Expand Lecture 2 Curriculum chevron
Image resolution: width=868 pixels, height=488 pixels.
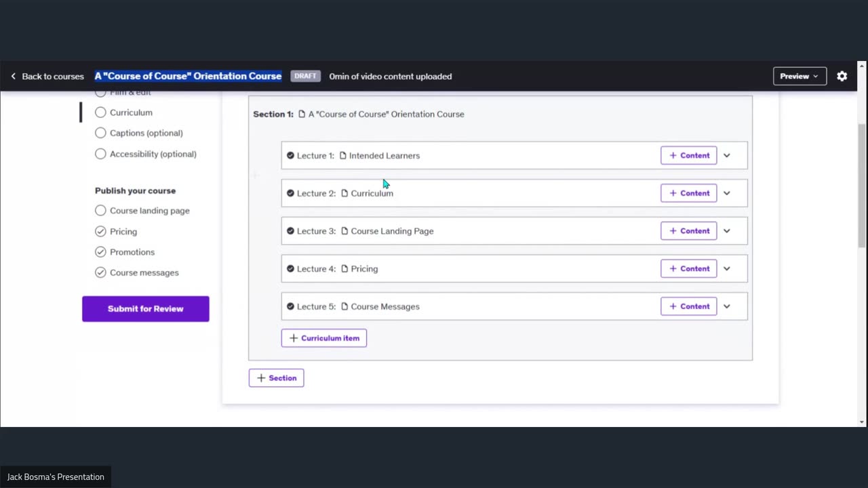pyautogui.click(x=726, y=193)
